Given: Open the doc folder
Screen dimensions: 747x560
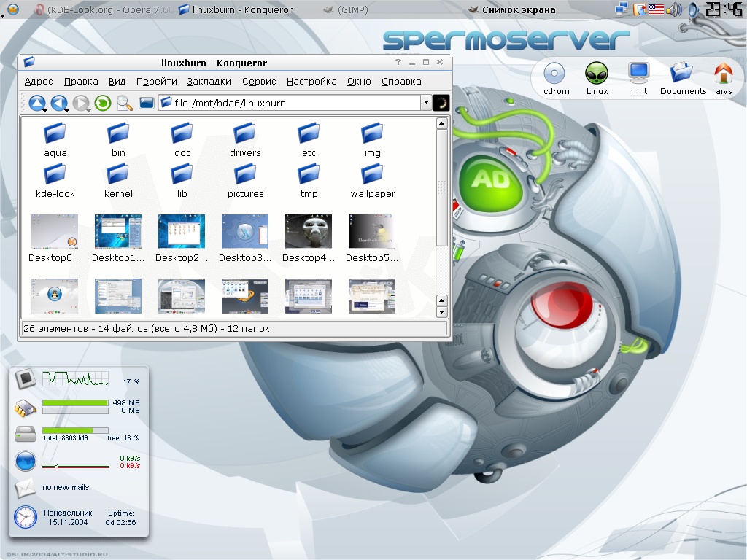Looking at the screenshot, I should tap(182, 139).
